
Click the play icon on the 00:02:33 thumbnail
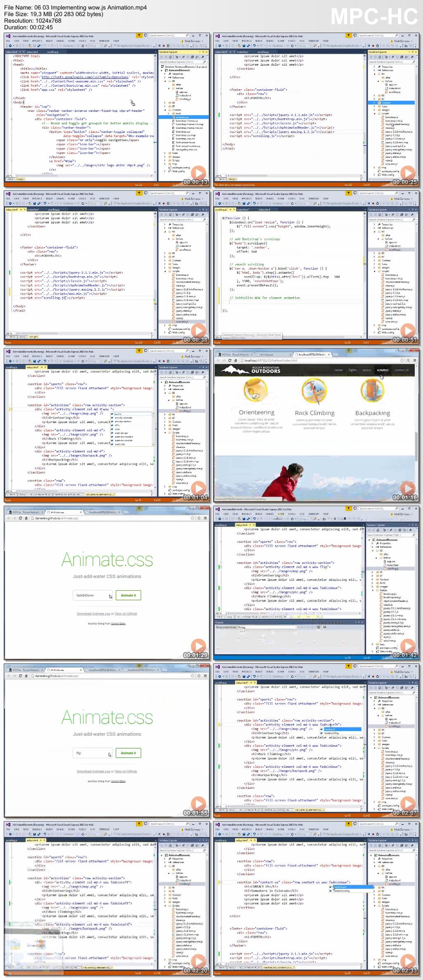pos(408,961)
